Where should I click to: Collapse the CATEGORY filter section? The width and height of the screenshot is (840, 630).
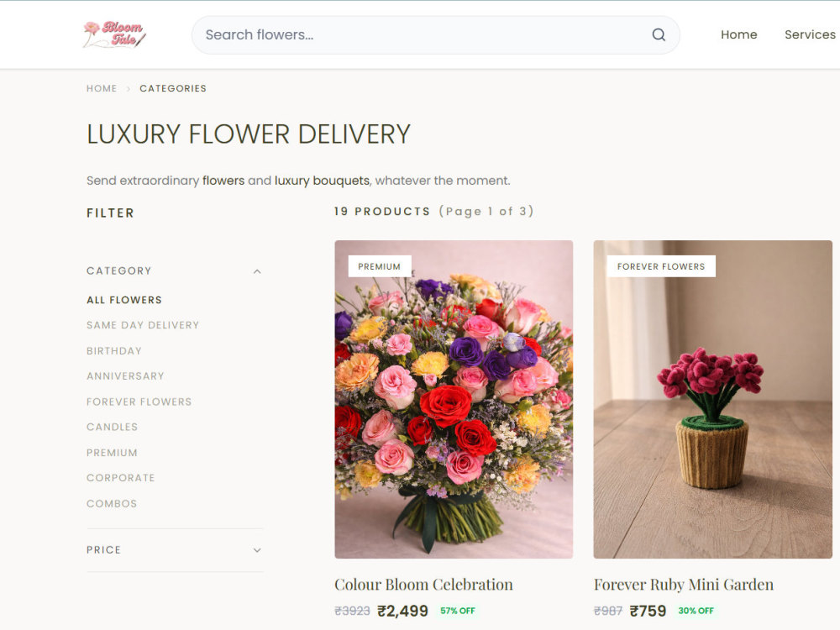click(x=174, y=271)
